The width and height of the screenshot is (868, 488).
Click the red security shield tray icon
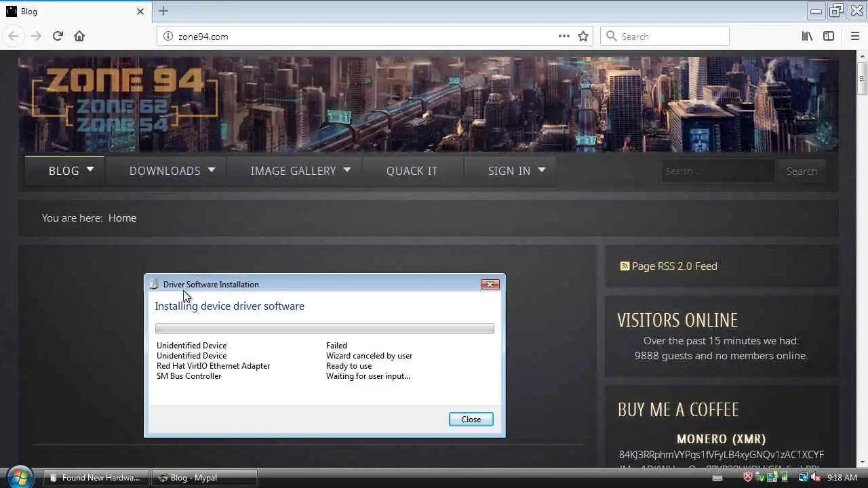[x=748, y=477]
